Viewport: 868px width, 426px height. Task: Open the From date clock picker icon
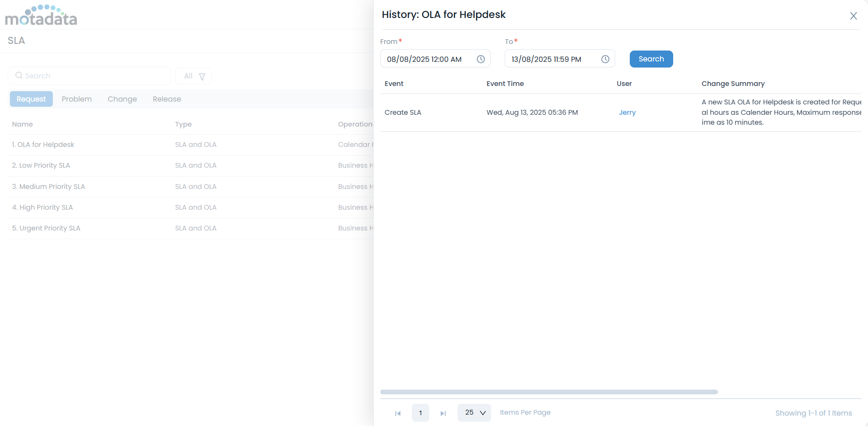[x=481, y=59]
